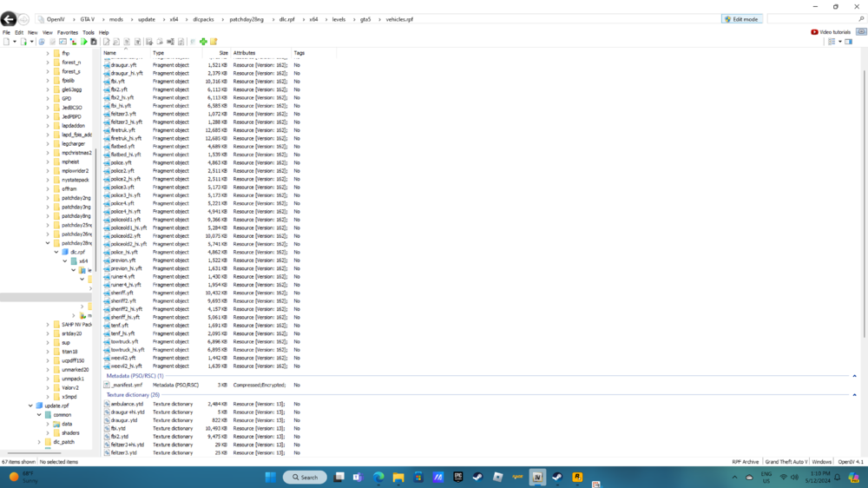The height and width of the screenshot is (488, 868).
Task: Open the Favorites menu
Action: 68,33
